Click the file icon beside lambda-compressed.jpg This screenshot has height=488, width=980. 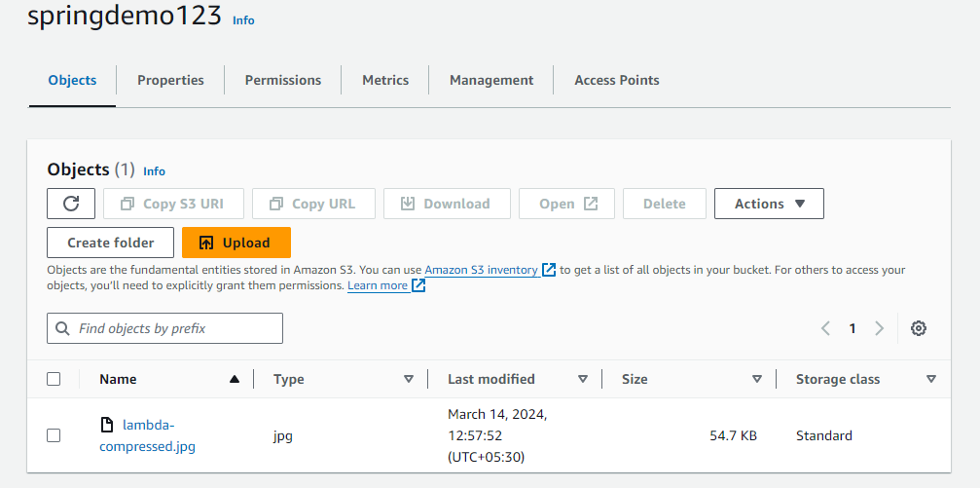[107, 425]
